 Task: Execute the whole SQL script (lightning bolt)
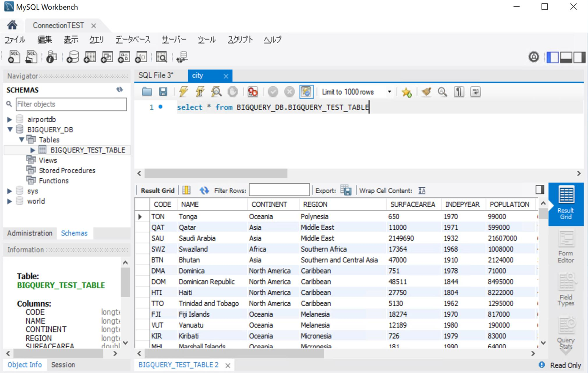[183, 92]
